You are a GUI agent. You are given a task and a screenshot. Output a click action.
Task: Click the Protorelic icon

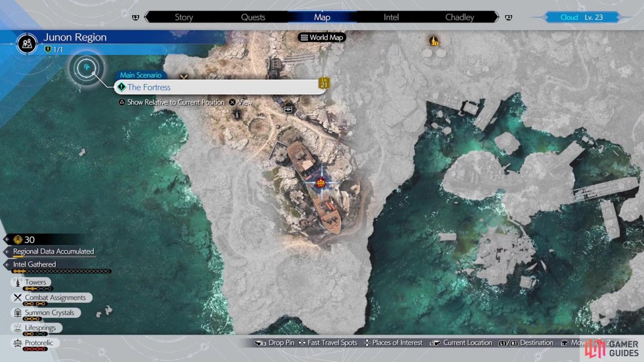click(17, 343)
